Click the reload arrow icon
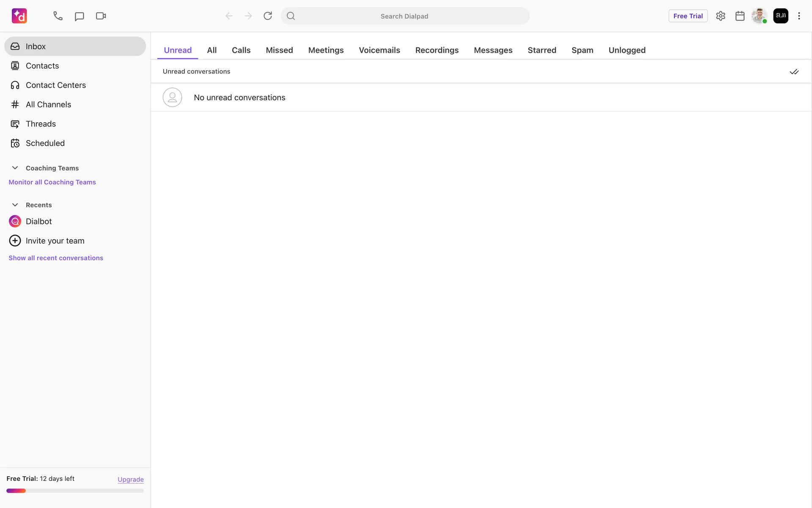Screen dimensions: 812x508 pyautogui.click(x=268, y=16)
